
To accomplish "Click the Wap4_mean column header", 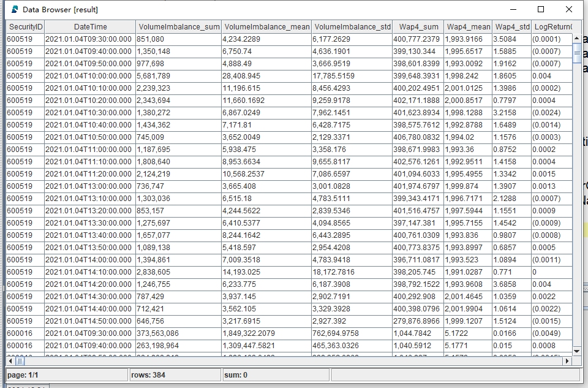I will tap(468, 27).
